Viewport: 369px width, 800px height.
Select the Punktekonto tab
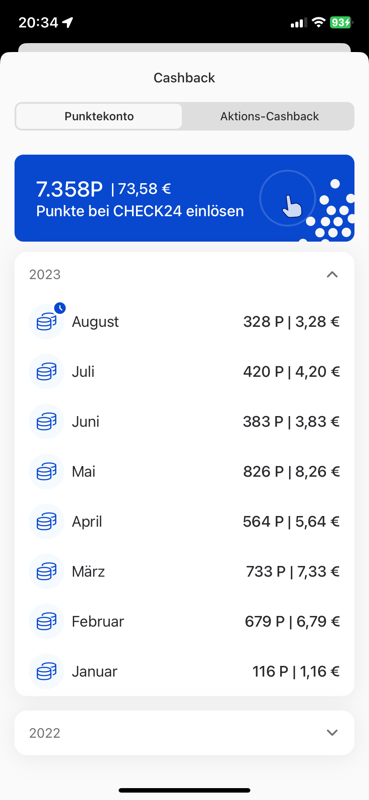pyautogui.click(x=99, y=116)
